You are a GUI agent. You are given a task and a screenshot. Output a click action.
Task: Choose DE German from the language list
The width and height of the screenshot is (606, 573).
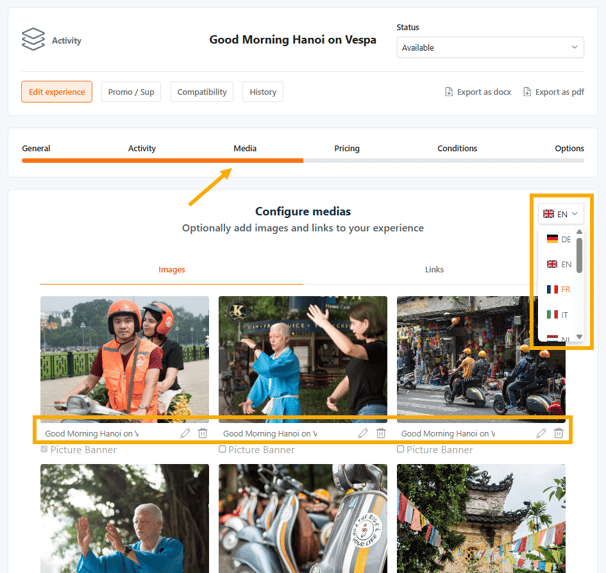pyautogui.click(x=558, y=239)
